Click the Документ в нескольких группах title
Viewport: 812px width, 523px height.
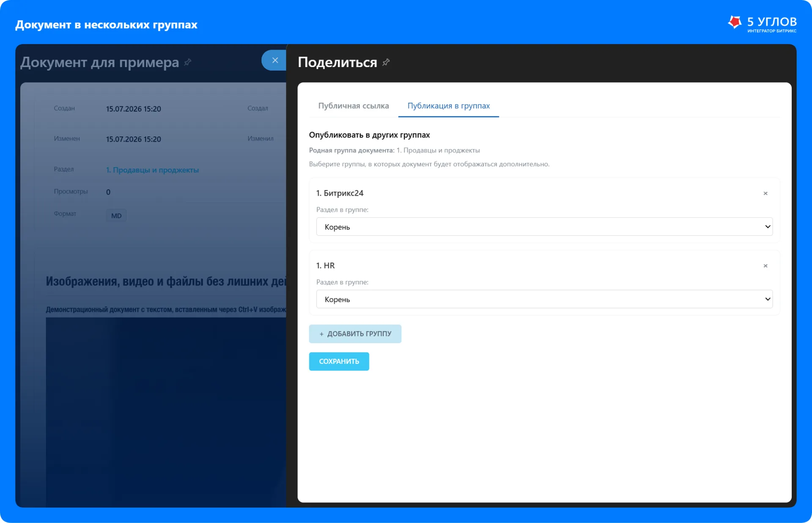click(x=106, y=25)
